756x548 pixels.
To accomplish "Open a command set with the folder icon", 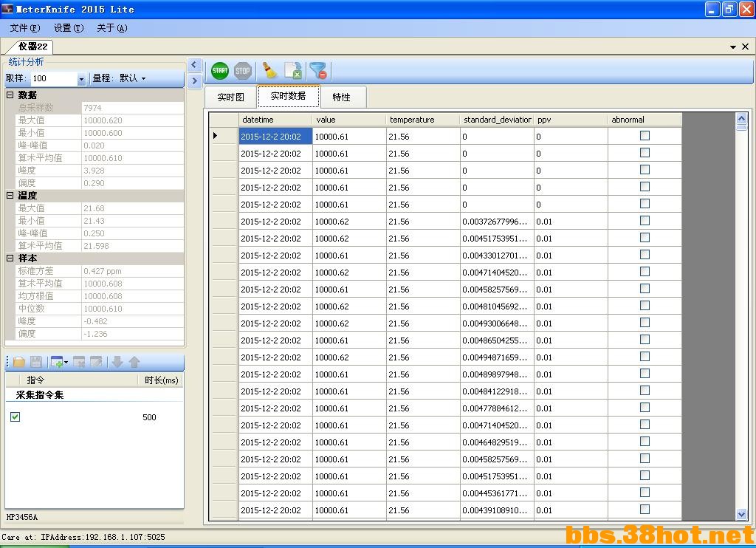I will tap(19, 362).
